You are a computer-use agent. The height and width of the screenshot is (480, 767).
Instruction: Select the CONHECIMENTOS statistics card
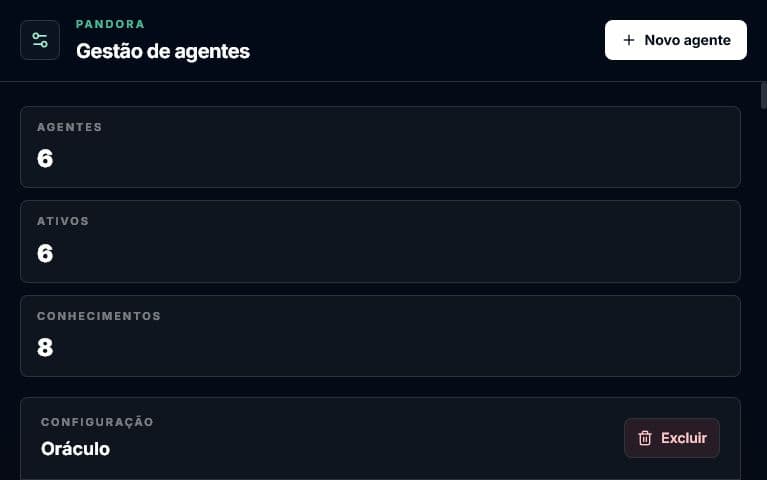[x=380, y=336]
